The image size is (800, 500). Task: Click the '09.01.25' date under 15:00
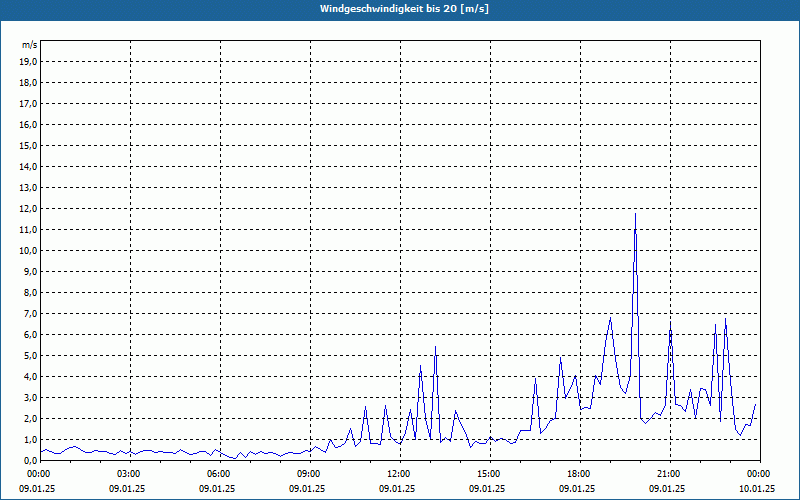pos(487,488)
